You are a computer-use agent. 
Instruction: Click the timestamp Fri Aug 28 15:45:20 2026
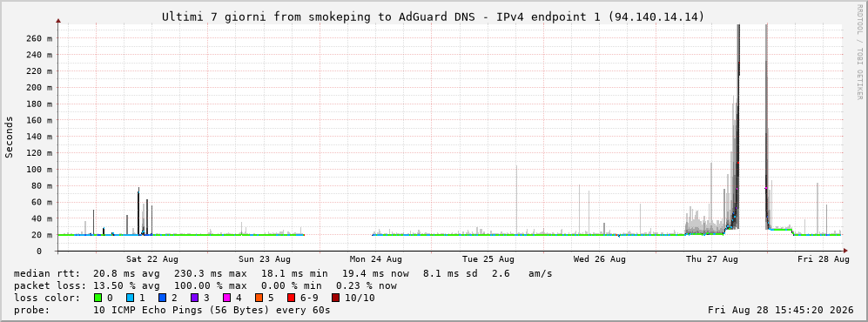[781, 311]
